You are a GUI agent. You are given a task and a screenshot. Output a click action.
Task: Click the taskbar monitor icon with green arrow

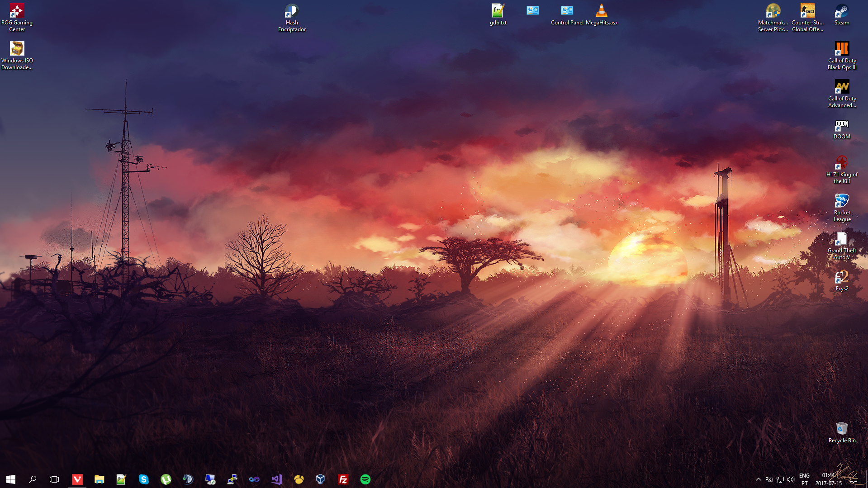pyautogui.click(x=210, y=479)
